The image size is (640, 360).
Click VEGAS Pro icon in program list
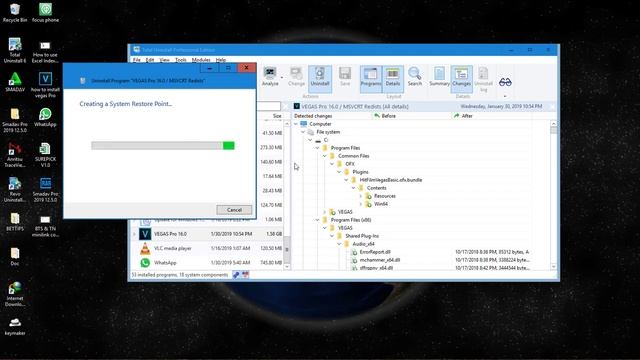145,234
